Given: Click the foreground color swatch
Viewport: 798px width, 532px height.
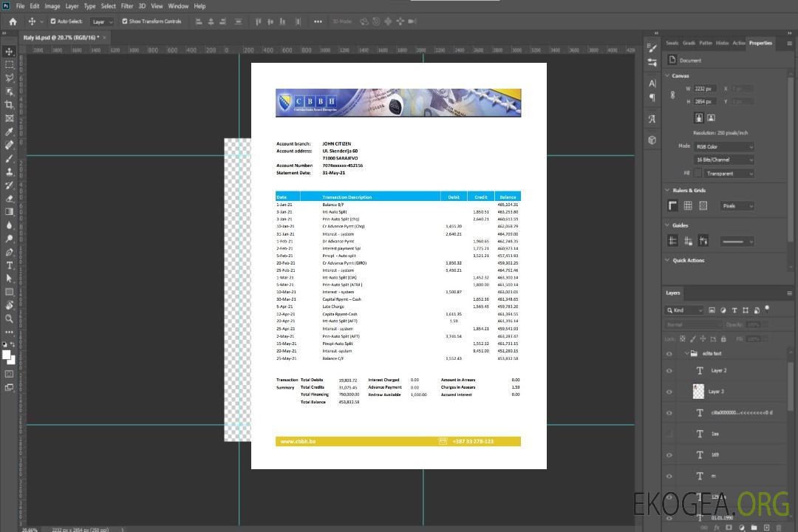Looking at the screenshot, I should [7, 355].
